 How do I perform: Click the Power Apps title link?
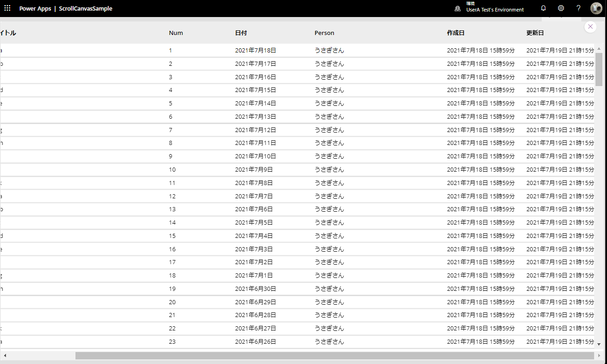click(35, 9)
